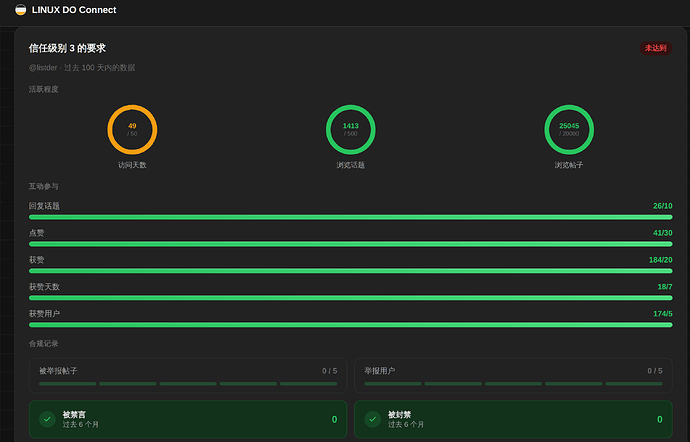Click the 回复话题 row label
690x442 pixels.
tap(44, 206)
